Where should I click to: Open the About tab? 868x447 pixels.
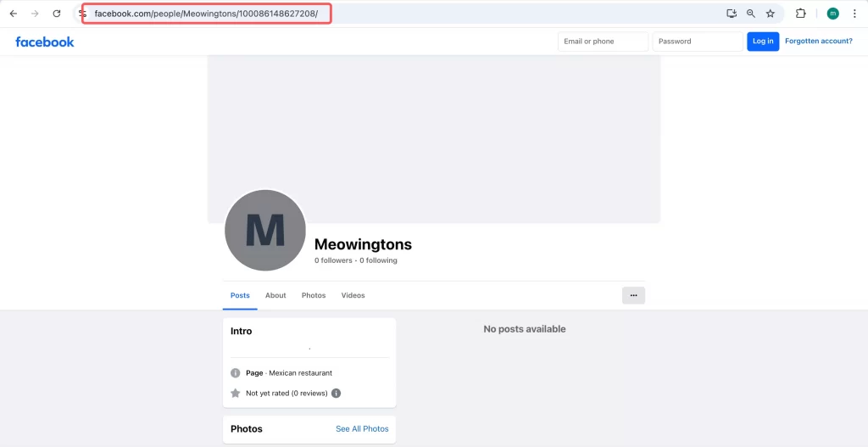[275, 295]
